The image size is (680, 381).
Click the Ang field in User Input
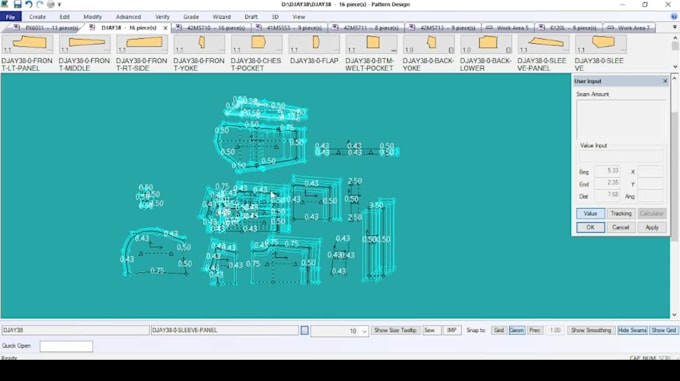651,196
